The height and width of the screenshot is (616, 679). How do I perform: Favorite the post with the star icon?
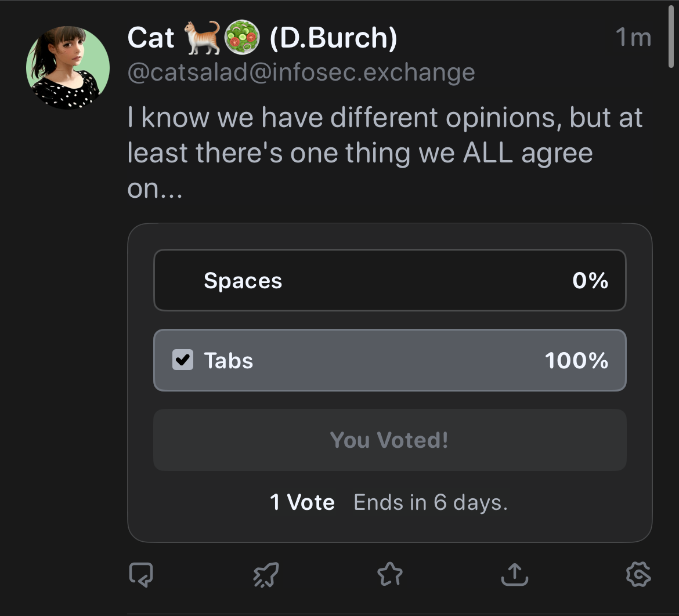click(389, 574)
